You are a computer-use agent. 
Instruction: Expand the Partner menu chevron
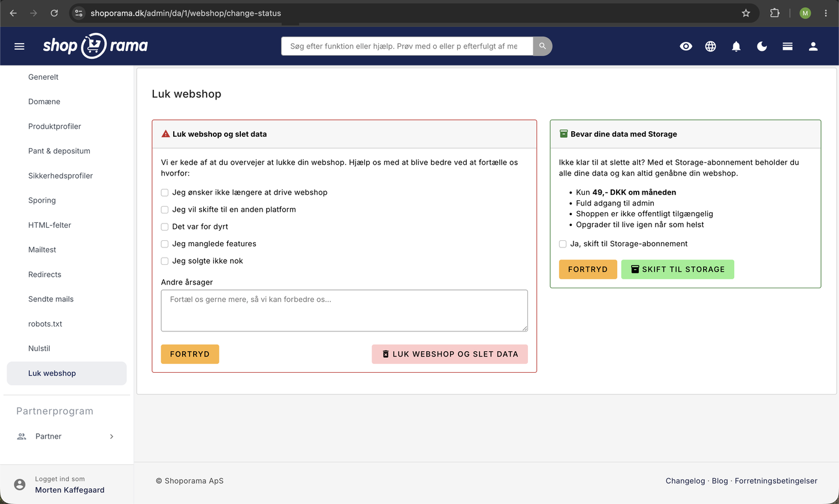pos(111,436)
